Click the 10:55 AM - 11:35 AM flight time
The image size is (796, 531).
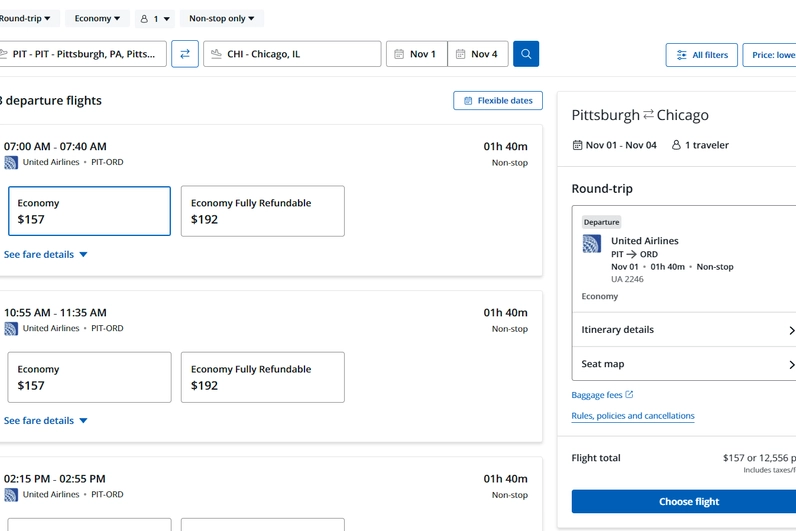pyautogui.click(x=55, y=313)
